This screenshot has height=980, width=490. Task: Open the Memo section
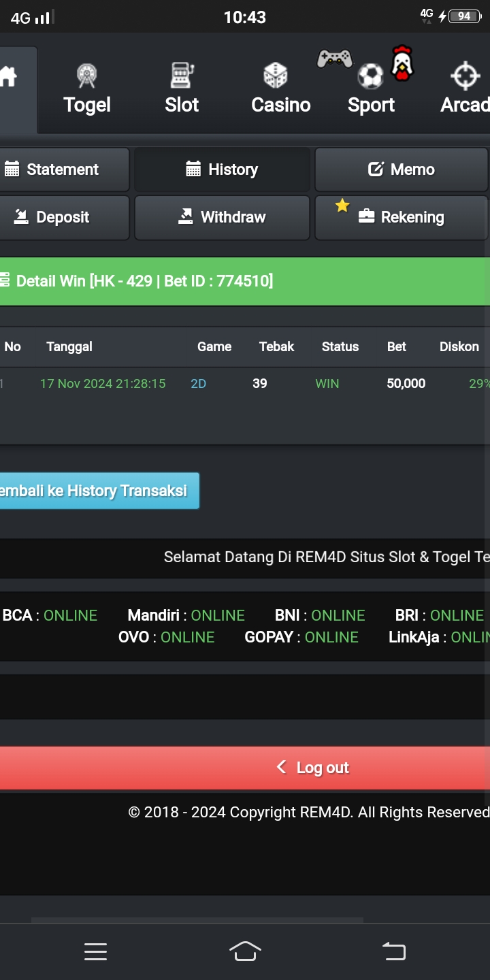pos(401,169)
